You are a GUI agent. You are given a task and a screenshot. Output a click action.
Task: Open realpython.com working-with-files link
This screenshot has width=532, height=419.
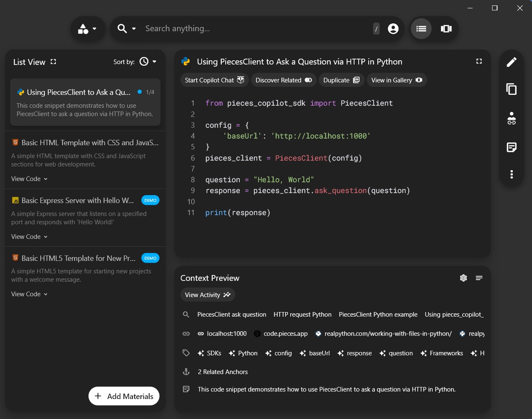[x=384, y=334]
